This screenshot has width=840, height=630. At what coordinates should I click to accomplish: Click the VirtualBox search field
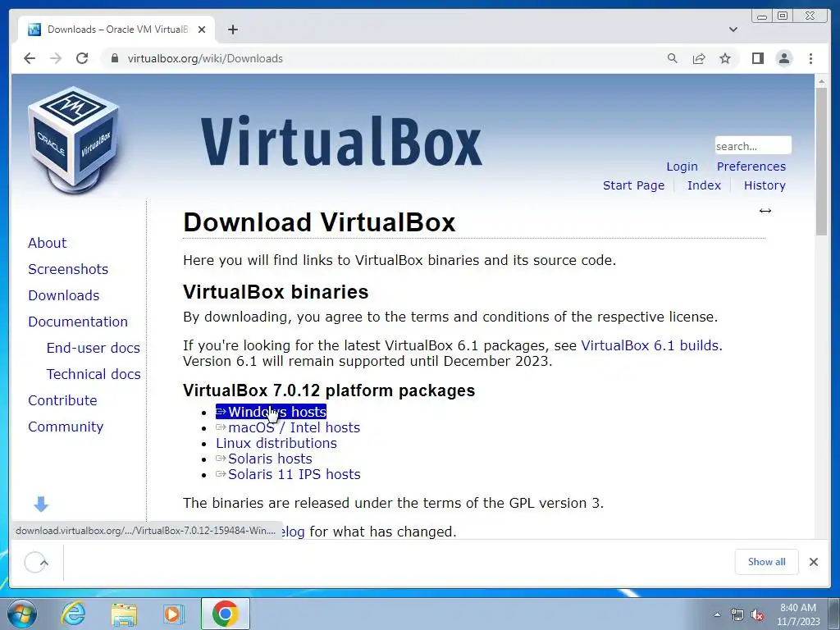coord(753,146)
